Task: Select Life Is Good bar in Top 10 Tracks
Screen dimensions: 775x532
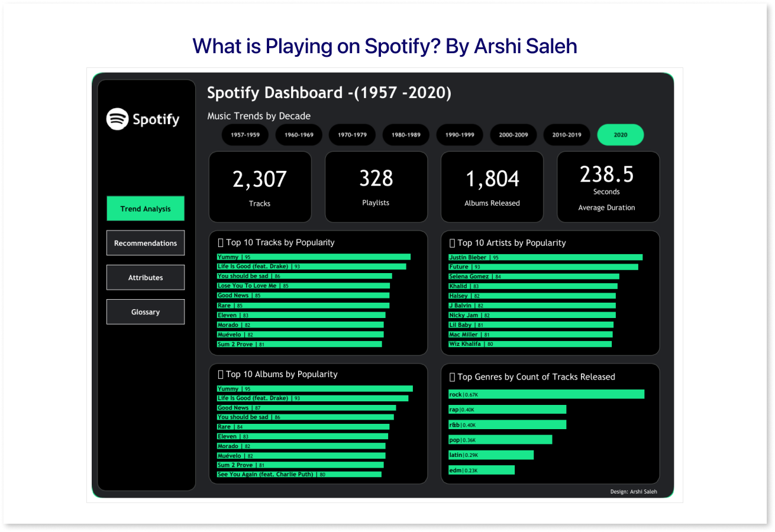Action: pos(311,267)
